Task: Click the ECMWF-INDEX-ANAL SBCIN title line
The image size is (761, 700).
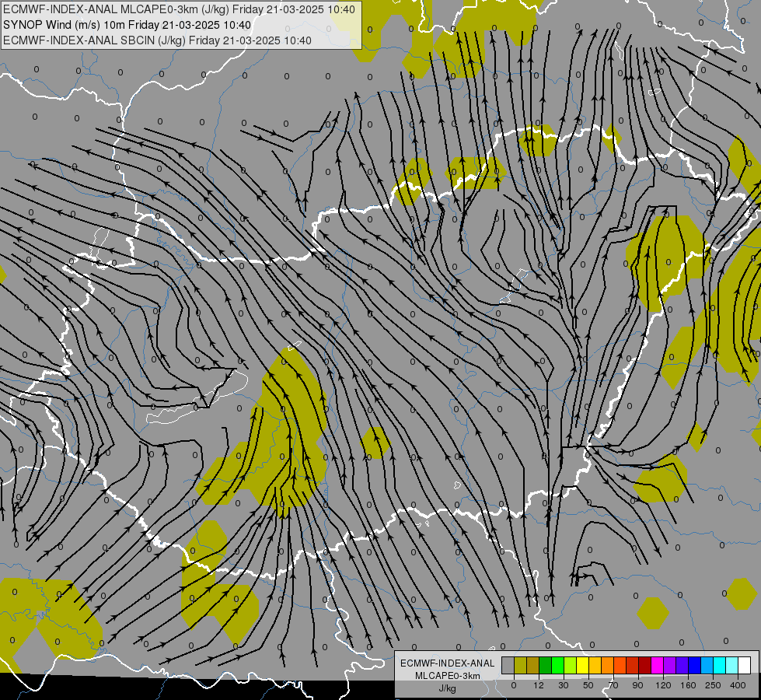Action: point(157,40)
